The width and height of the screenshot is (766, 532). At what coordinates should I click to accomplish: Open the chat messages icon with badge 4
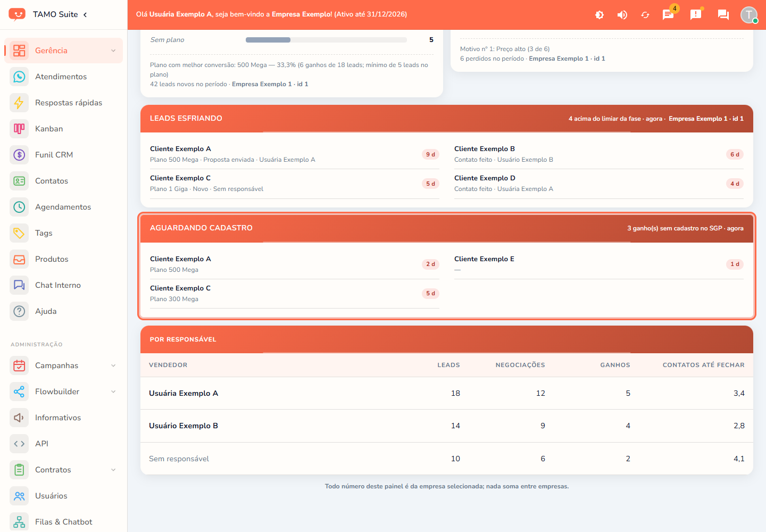668,14
